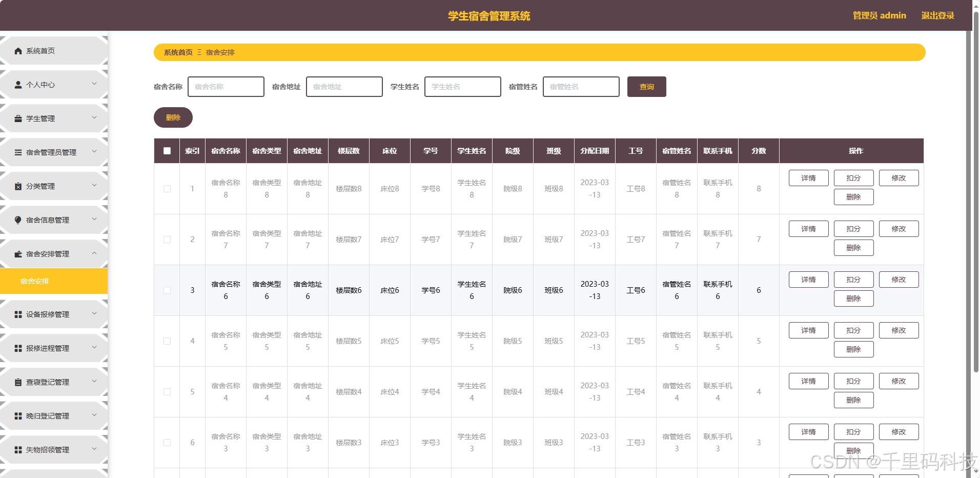The width and height of the screenshot is (980, 478).
Task: Check the checkbox for row index 6
Action: coord(167,443)
